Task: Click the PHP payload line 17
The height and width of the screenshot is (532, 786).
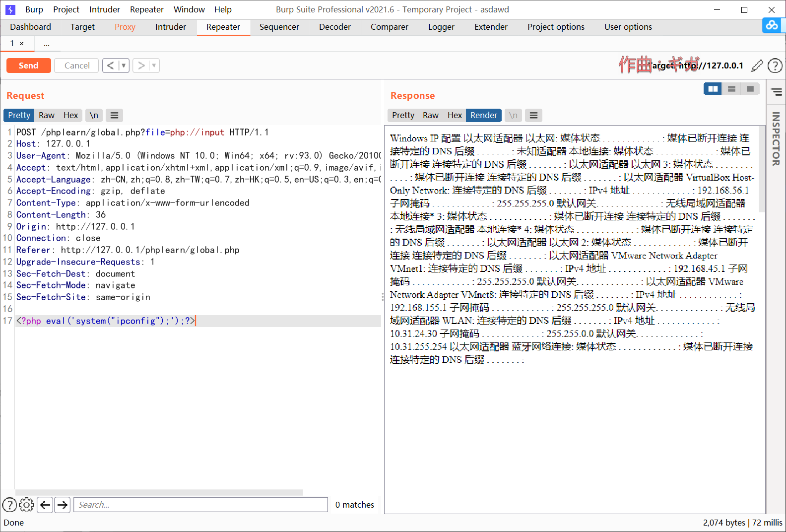Action: point(198,321)
